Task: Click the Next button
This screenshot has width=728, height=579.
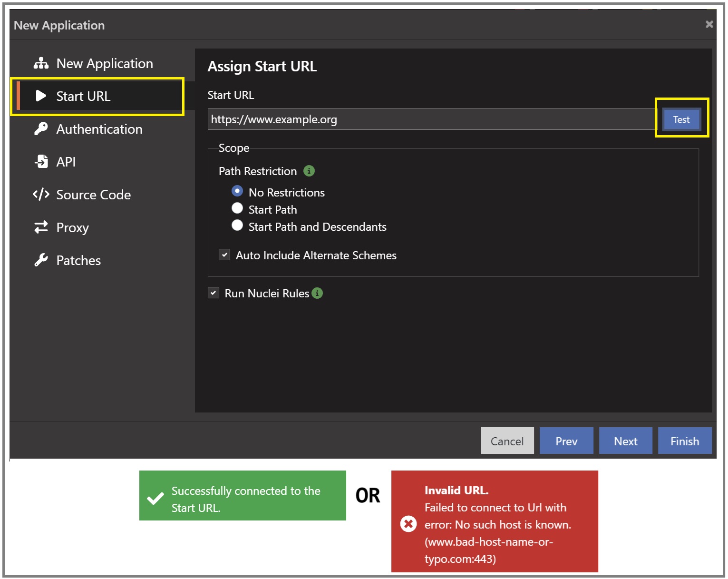Action: pos(625,441)
